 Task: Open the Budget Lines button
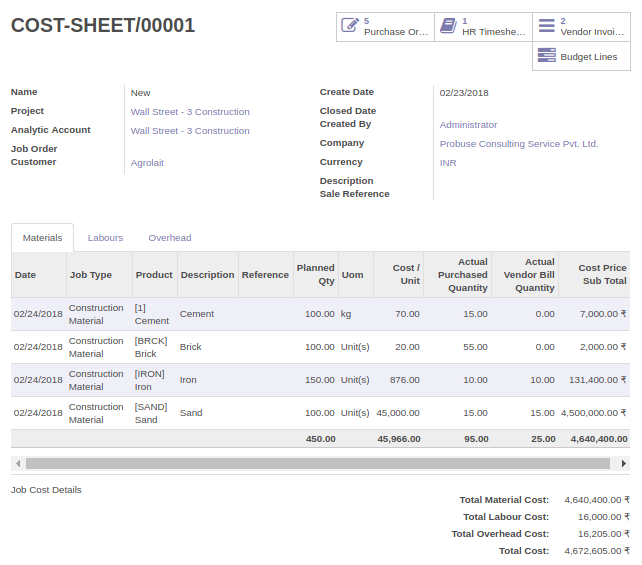581,56
